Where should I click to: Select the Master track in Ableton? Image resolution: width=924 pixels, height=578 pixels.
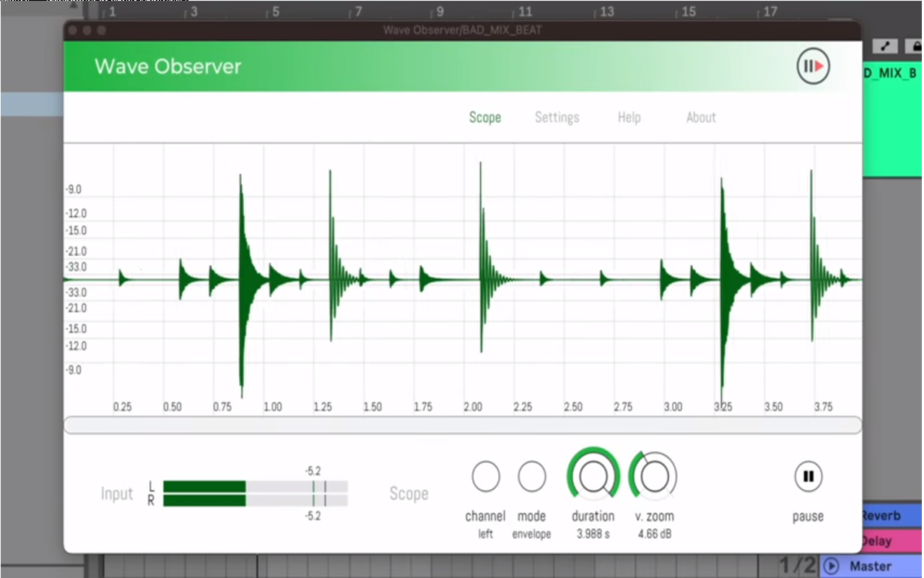[x=871, y=566]
